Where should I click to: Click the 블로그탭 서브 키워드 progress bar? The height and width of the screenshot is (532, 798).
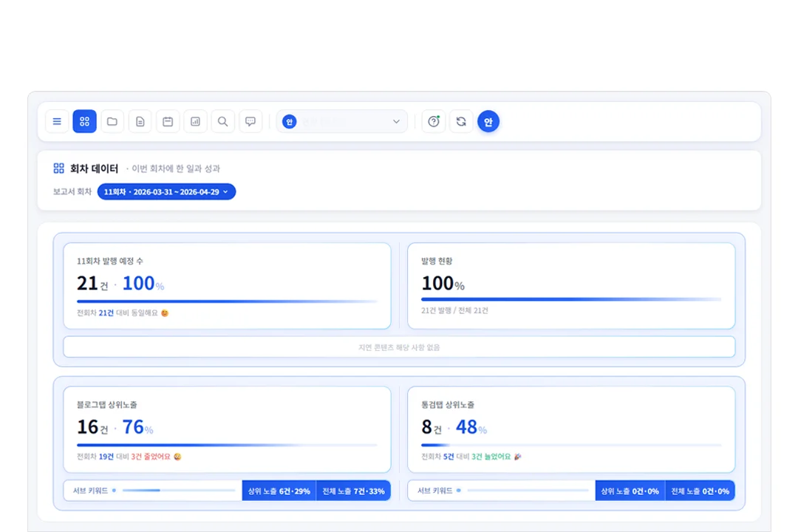179,491
